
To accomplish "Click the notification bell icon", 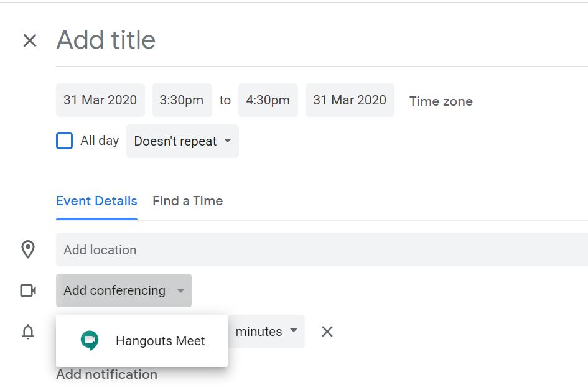I will point(28,332).
